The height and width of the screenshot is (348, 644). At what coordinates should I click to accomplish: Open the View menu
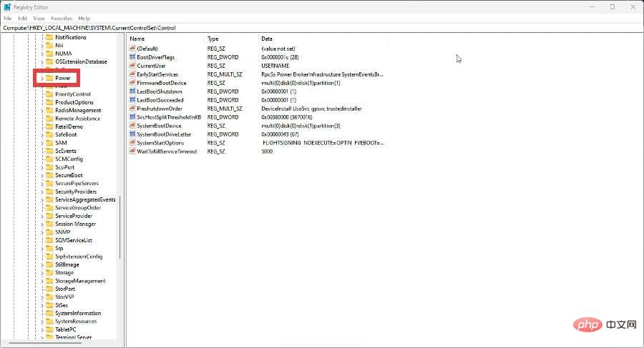pos(39,19)
